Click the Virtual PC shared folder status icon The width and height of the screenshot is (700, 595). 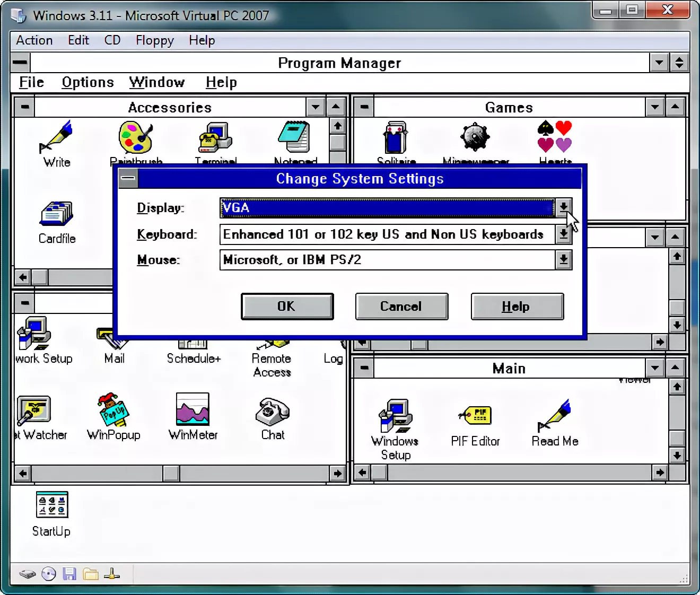91,574
